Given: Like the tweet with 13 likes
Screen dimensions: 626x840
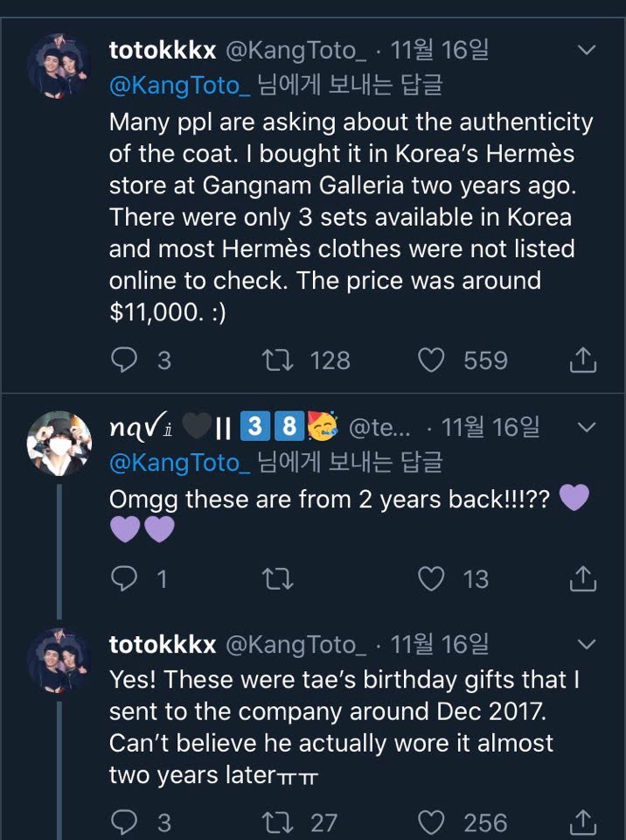Looking at the screenshot, I should (x=431, y=578).
